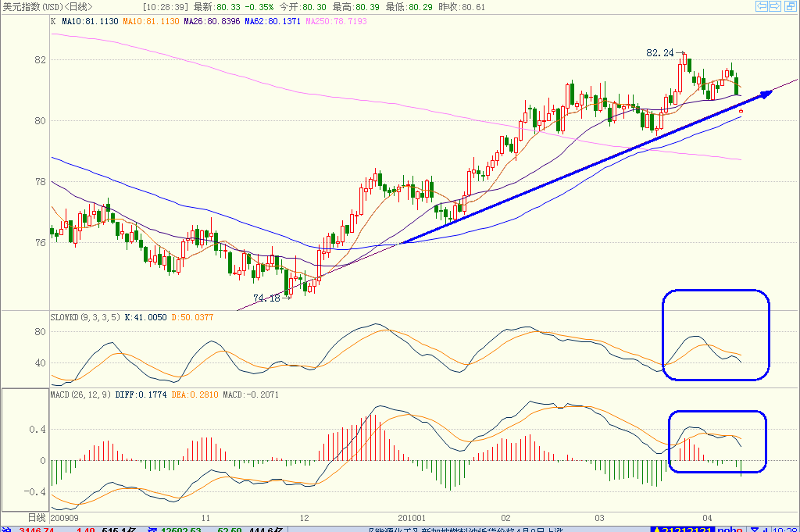Click the right arrow navigation icon
Image resolution: width=800 pixels, height=532 pixels.
(x=775, y=6)
